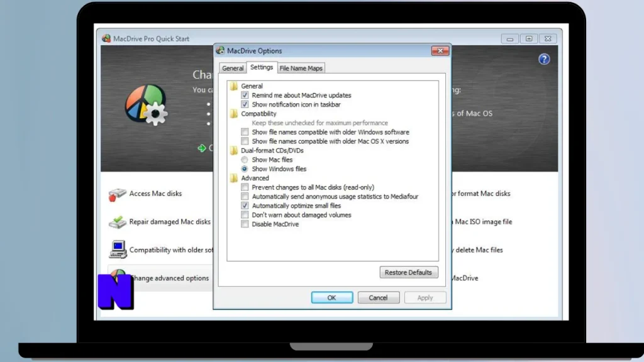Open Repair damaged Mac disks link

pyautogui.click(x=170, y=222)
